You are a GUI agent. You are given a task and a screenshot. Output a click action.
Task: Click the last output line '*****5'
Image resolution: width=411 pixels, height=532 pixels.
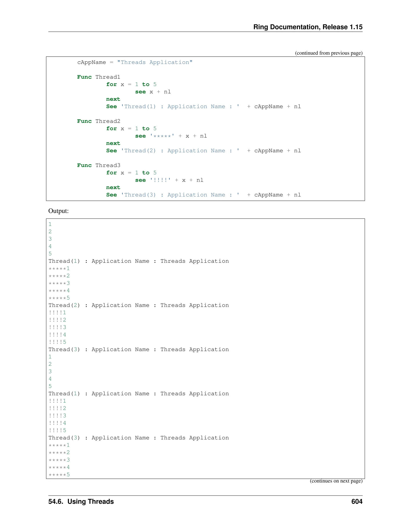59,475
